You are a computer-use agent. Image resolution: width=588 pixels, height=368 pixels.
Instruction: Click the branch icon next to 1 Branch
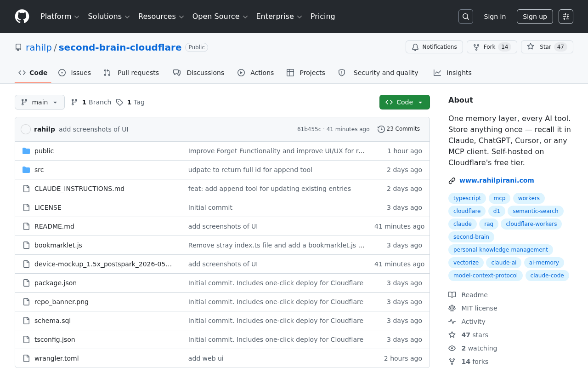[74, 102]
